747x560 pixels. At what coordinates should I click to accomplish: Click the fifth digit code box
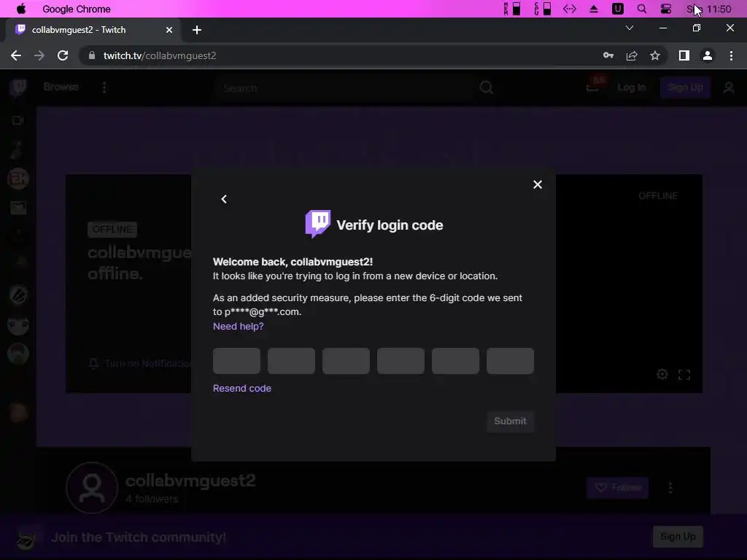pyautogui.click(x=455, y=360)
